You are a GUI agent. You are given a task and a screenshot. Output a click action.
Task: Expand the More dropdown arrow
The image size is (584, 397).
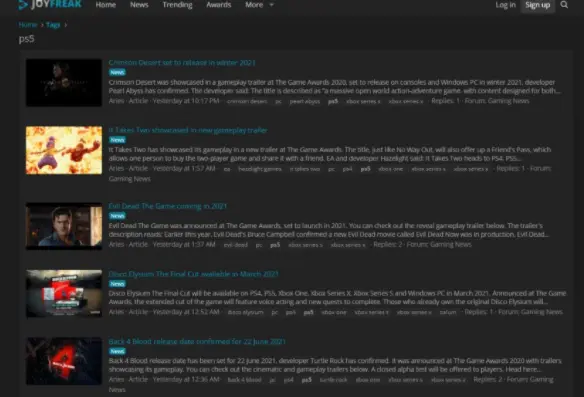[x=272, y=5]
